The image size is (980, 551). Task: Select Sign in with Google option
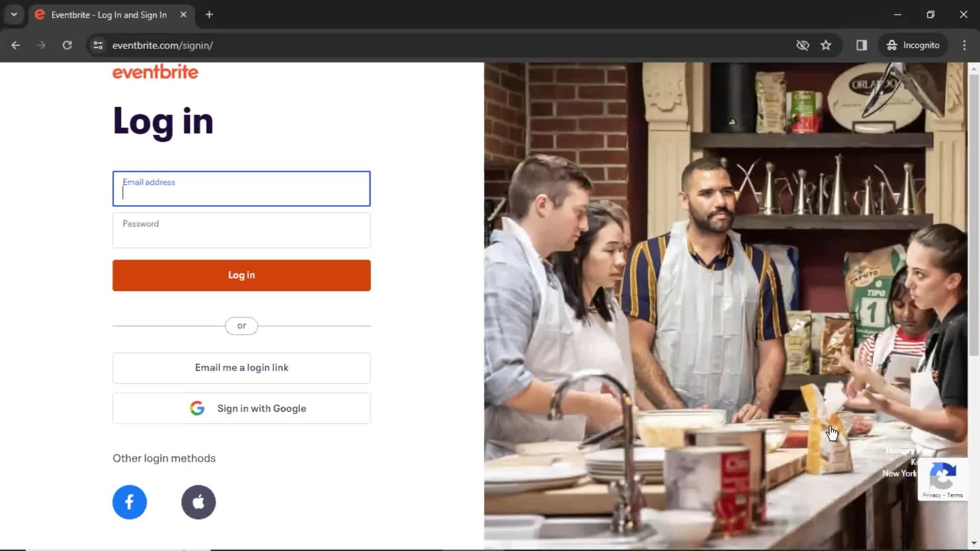(241, 408)
